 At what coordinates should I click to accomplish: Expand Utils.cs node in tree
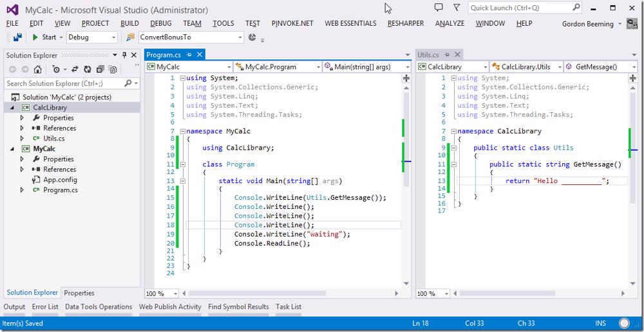22,139
